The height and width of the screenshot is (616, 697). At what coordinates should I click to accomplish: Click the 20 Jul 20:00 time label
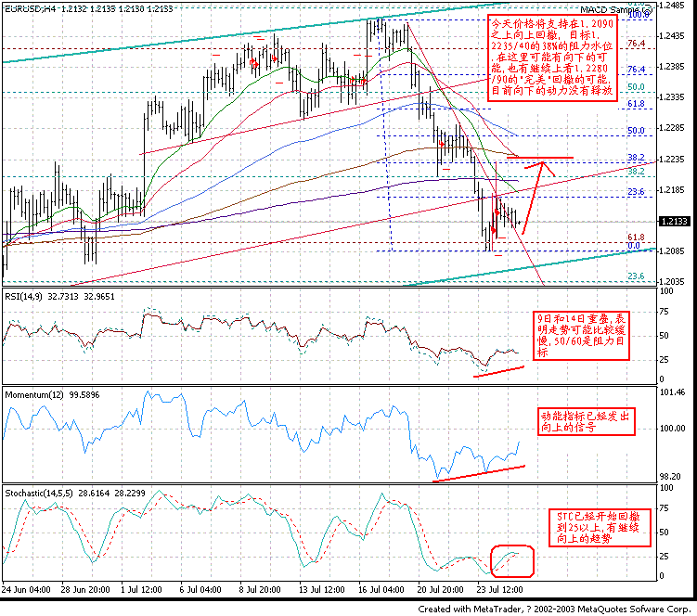441,590
